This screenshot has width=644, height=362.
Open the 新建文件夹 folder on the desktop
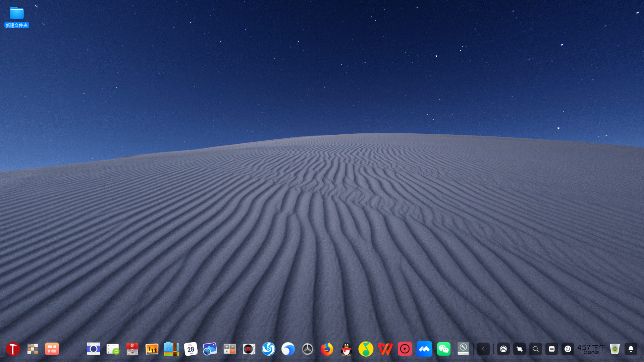pos(16,13)
